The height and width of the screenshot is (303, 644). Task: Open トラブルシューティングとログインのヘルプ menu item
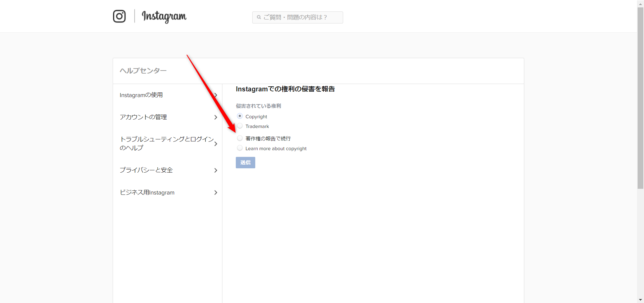click(167, 143)
